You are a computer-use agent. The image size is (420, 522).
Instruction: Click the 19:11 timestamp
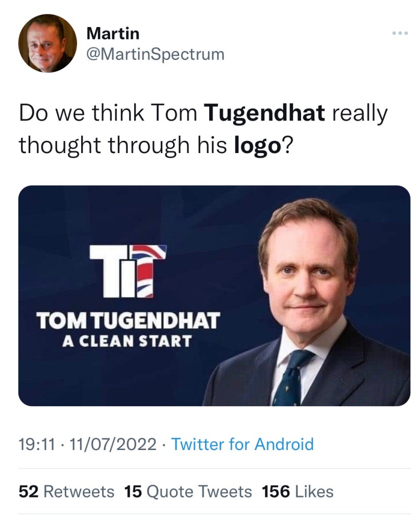pyautogui.click(x=35, y=444)
